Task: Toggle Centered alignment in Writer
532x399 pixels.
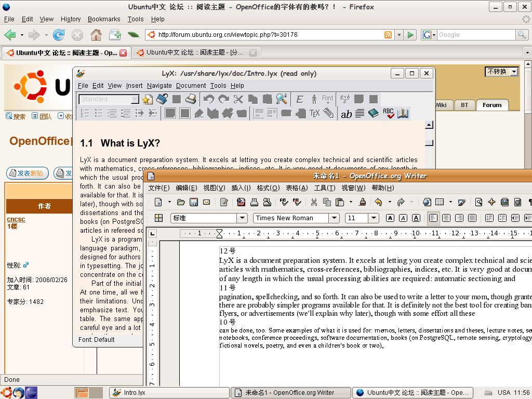Action: coord(446,218)
